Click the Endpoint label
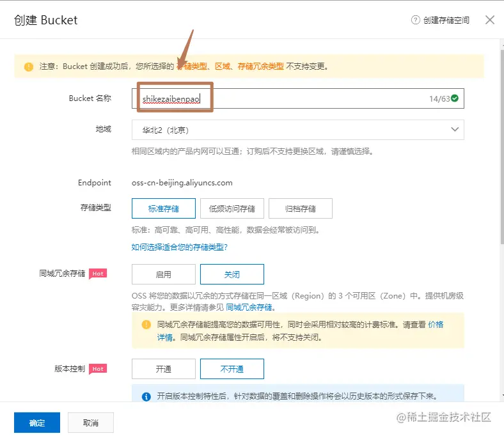Screen dimensions: 504x436 [x=95, y=183]
